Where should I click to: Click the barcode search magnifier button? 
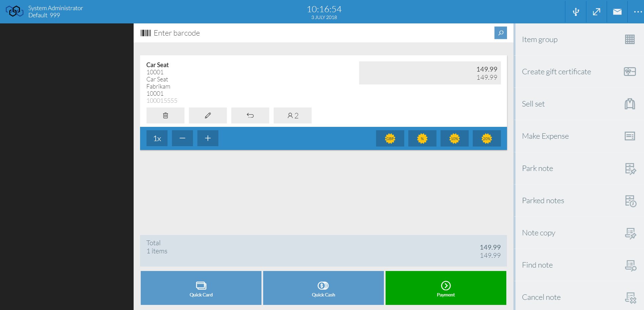(x=501, y=33)
